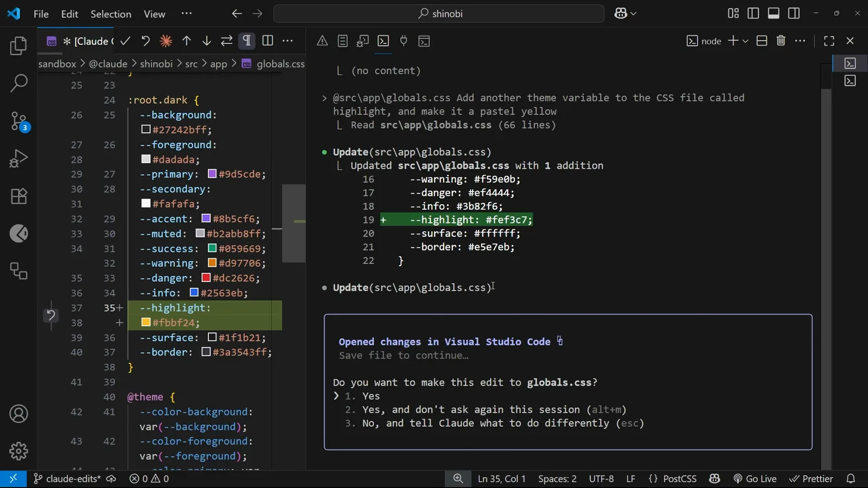Open the Edit menu
The image size is (868, 488).
(x=69, y=14)
